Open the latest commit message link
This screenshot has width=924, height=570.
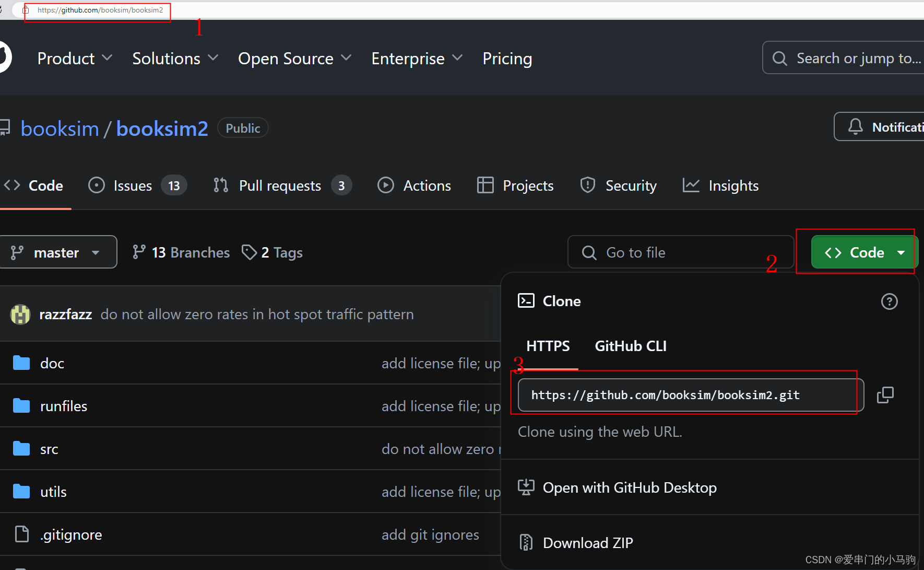(257, 315)
